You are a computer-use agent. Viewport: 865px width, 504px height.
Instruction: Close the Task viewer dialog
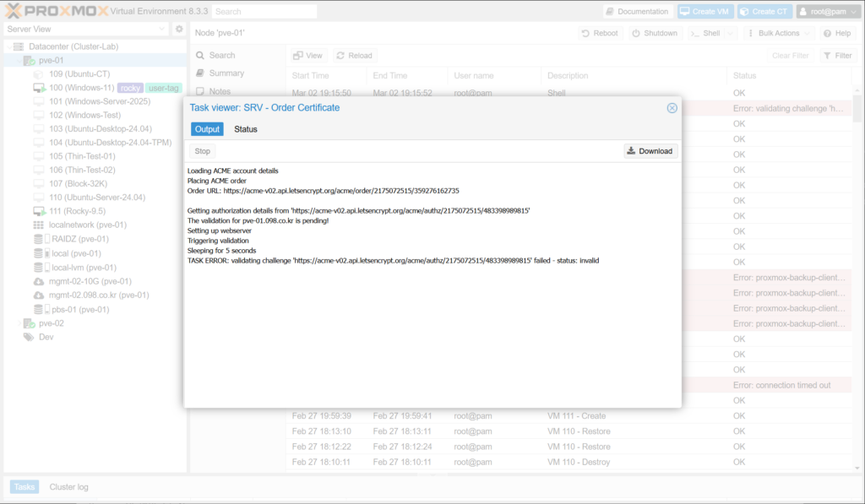(672, 108)
